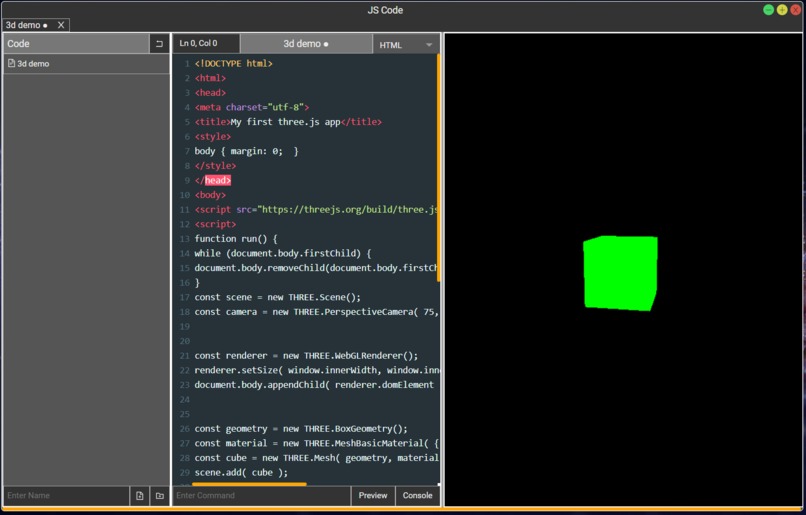Viewport: 806px width, 515px height.
Task: Click the '<meta charset="utf-8">' line
Action: pos(252,107)
